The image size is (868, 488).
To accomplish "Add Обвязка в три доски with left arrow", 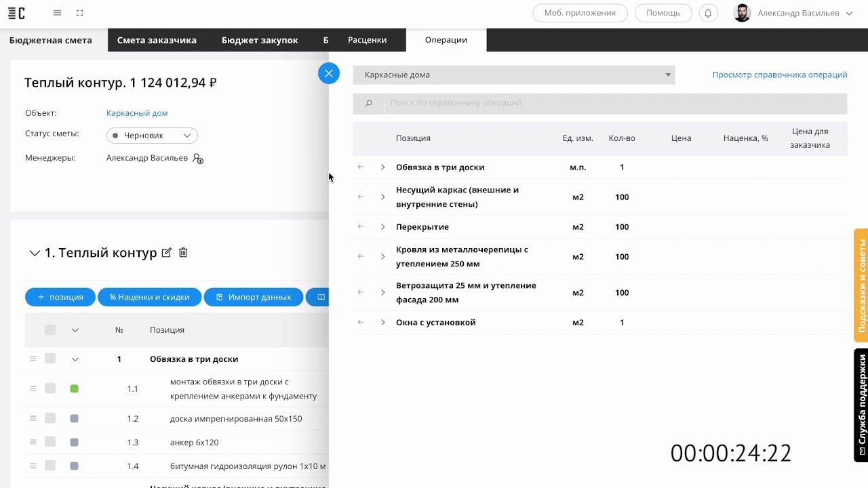I will 361,167.
